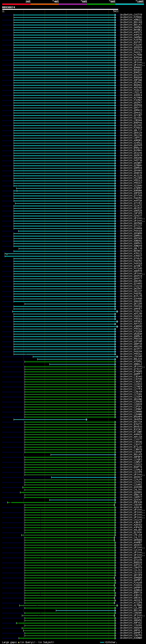Open hit UniRef100_A9NUZ2
This screenshot has height=644, width=146.
pyautogui.click(x=131, y=20)
